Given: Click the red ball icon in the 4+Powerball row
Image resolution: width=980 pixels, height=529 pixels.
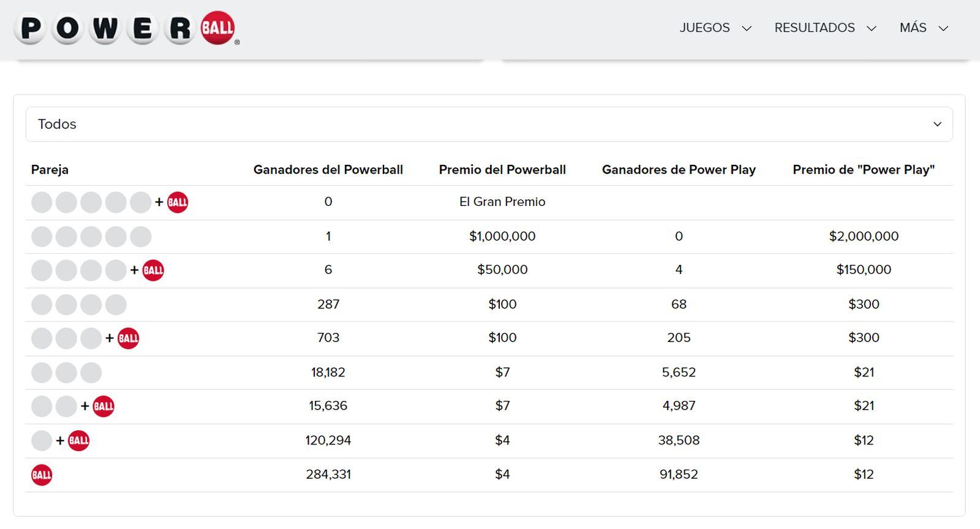Looking at the screenshot, I should [153, 270].
